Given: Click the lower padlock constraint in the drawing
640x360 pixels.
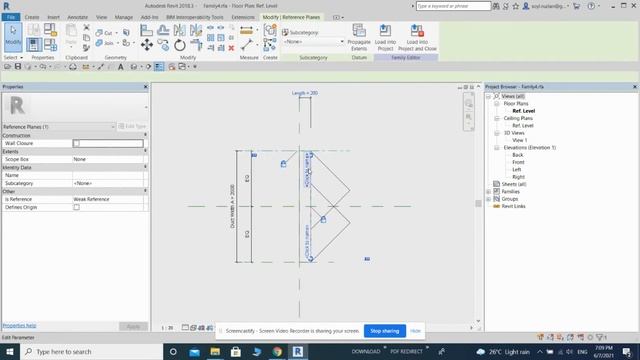Looking at the screenshot, I should [323, 220].
